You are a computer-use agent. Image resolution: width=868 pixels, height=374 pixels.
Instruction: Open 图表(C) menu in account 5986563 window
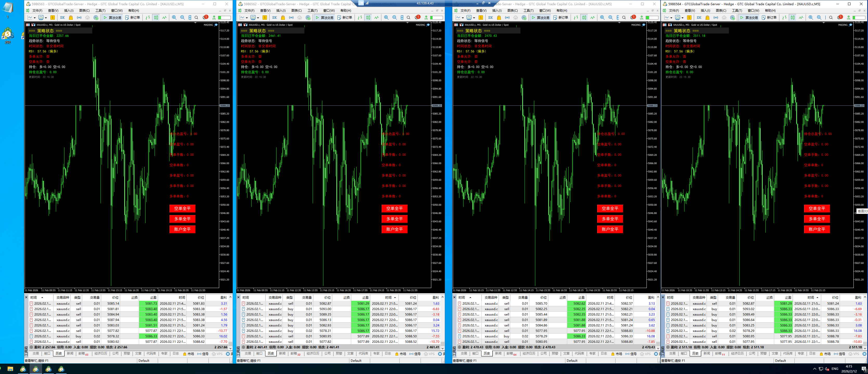[x=84, y=10]
